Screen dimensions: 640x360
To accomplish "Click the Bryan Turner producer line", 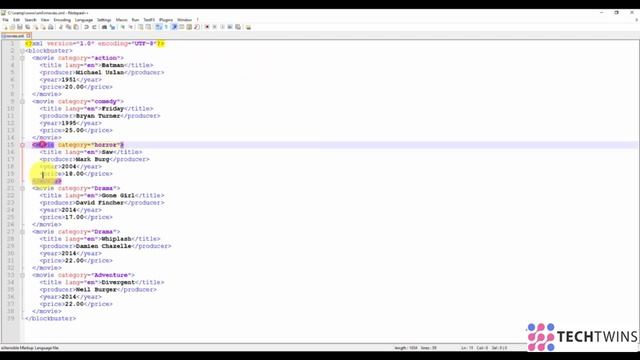I will 100,116.
